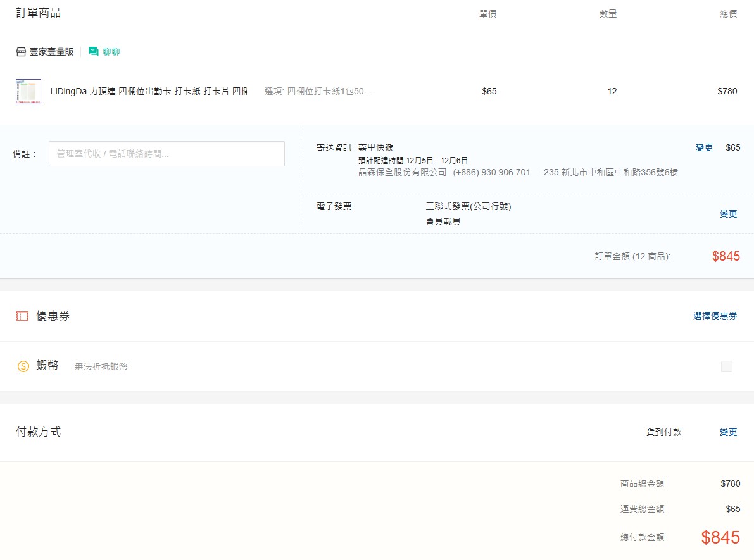Click the 三聯式發票(公司行號) invoice type
The image size is (754, 560).
[468, 206]
